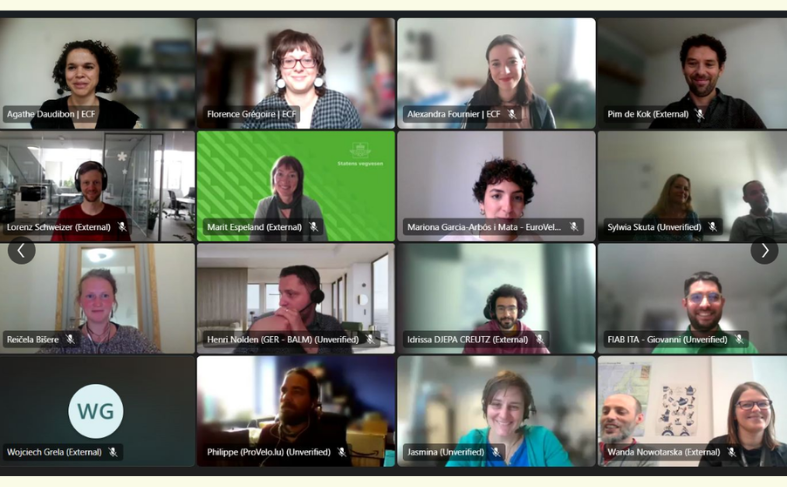Click muted mic icon beside Lorenz Schweizer
The width and height of the screenshot is (787, 487).
pos(122,227)
